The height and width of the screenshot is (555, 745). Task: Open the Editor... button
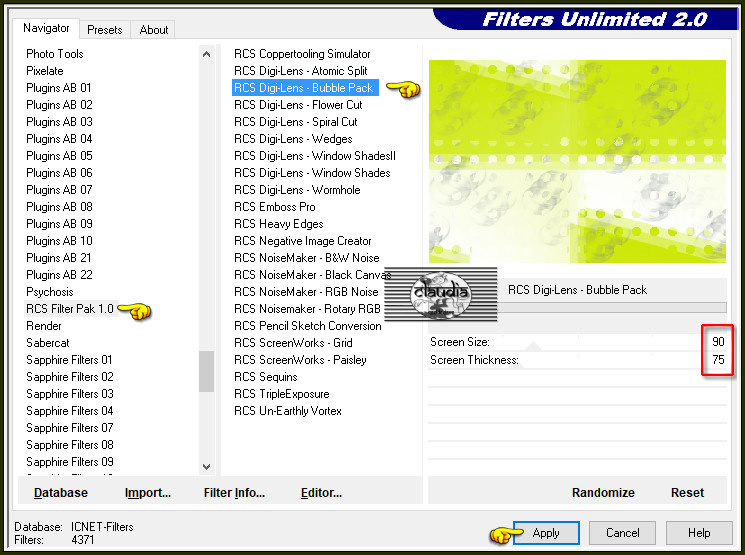(321, 493)
